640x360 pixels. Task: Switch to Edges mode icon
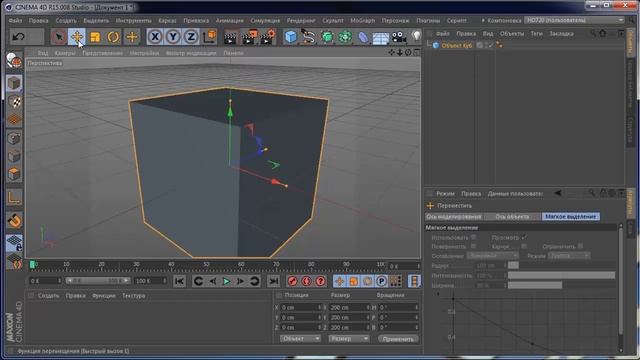point(14,156)
